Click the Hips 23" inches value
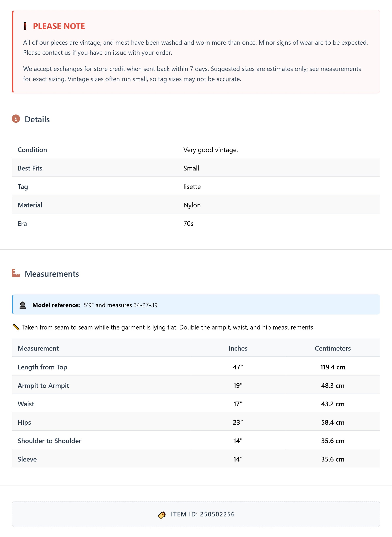Image resolution: width=392 pixels, height=537 pixels. [238, 422]
